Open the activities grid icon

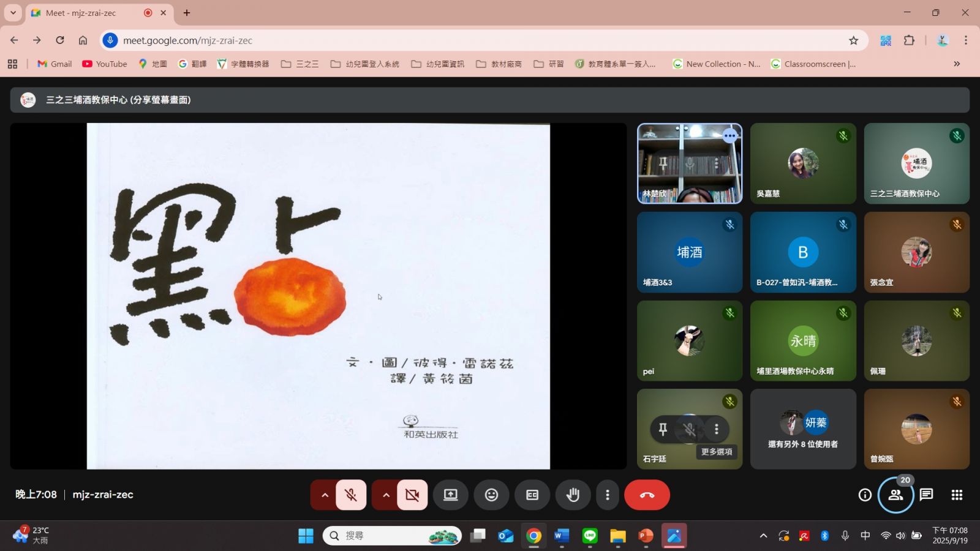(957, 495)
